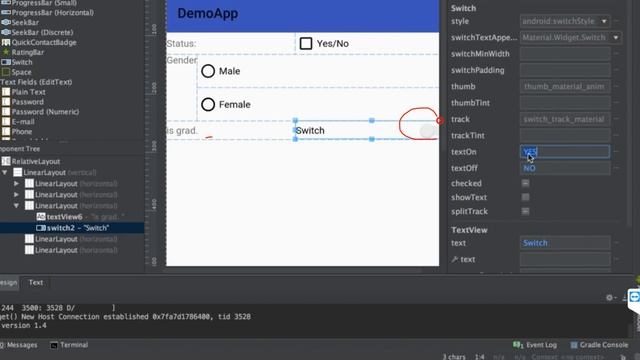
Task: Click the thumbTint property field
Action: pos(565,103)
